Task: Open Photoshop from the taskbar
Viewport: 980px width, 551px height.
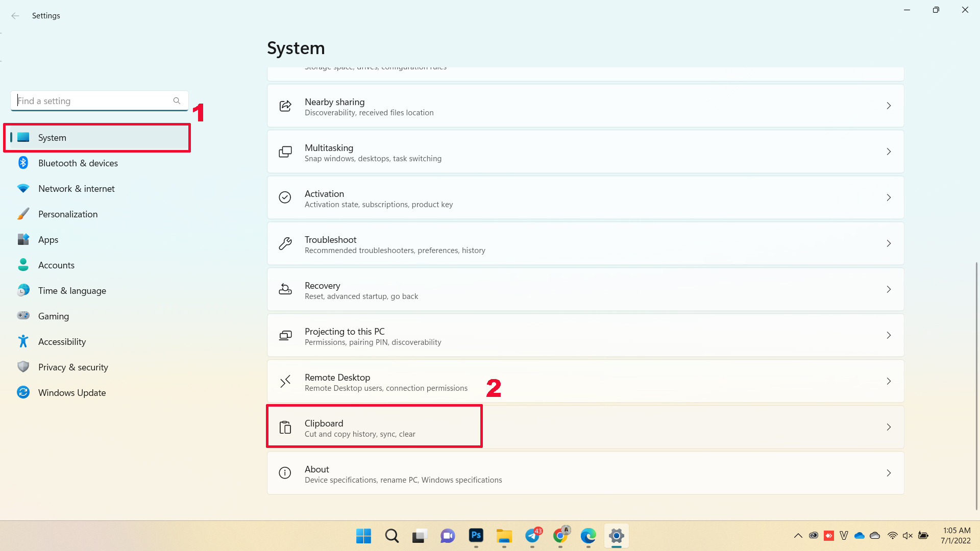Action: (476, 535)
